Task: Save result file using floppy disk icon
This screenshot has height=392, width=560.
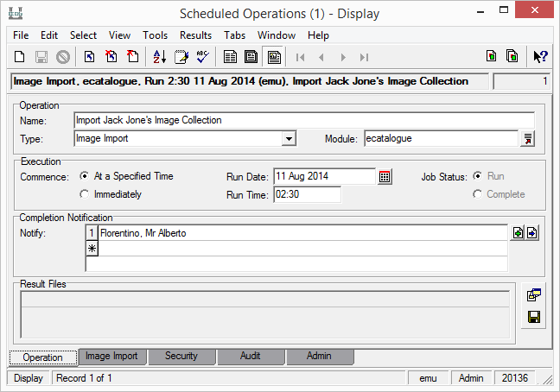Action: [533, 318]
